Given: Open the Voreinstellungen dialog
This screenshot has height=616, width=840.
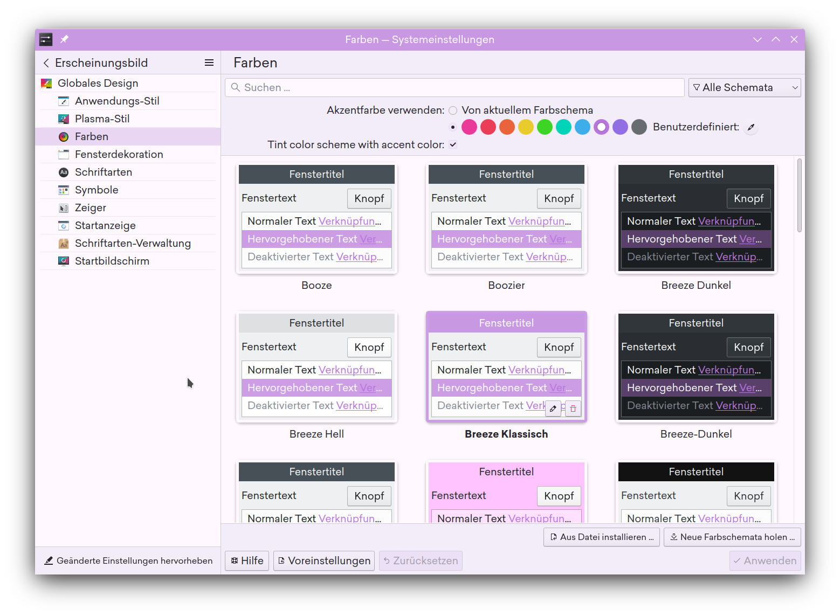Looking at the screenshot, I should 323,560.
